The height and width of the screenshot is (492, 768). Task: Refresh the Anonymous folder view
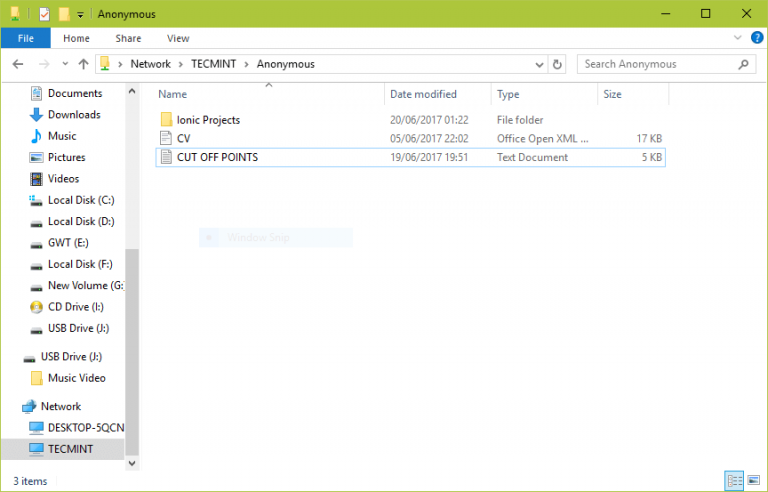tap(558, 64)
